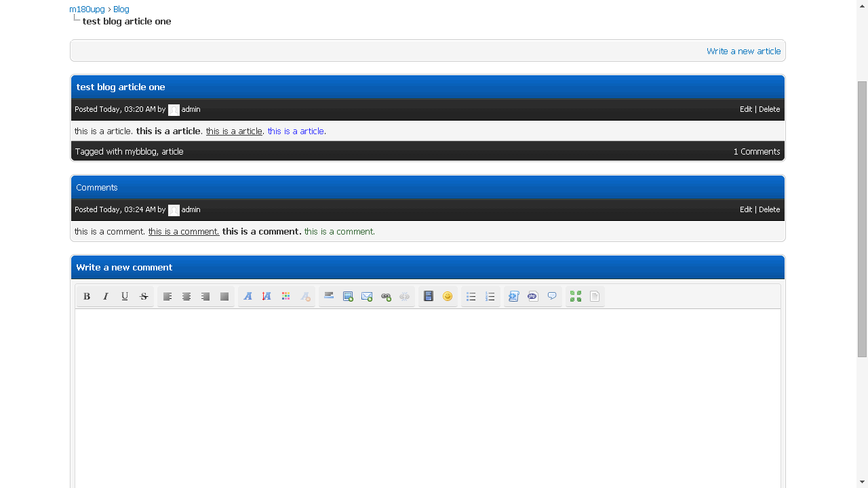Image resolution: width=868 pixels, height=488 pixels.
Task: Insert a PHP code block
Action: click(x=533, y=296)
